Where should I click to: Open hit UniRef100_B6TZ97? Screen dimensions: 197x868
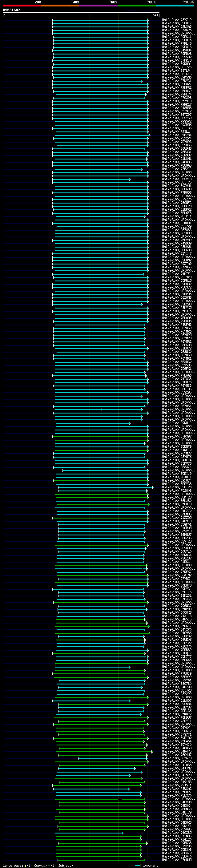click(177, 115)
